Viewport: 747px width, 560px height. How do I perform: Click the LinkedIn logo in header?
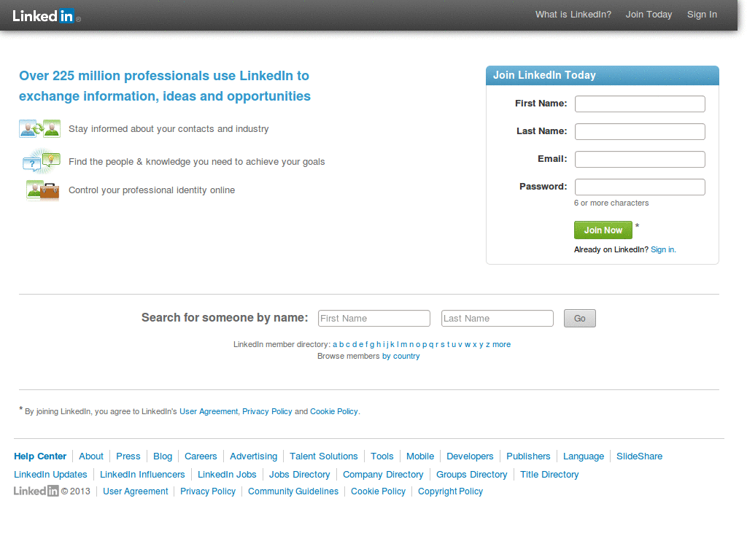pos(46,16)
